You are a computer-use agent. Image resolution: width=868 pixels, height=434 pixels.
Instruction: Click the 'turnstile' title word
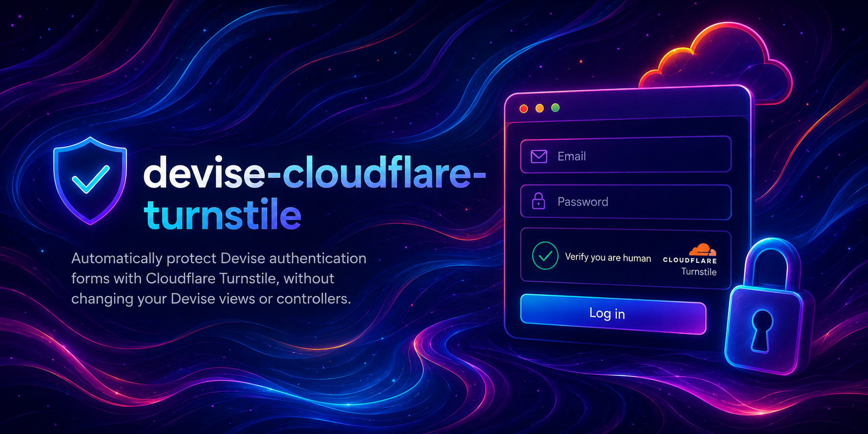[x=223, y=215]
